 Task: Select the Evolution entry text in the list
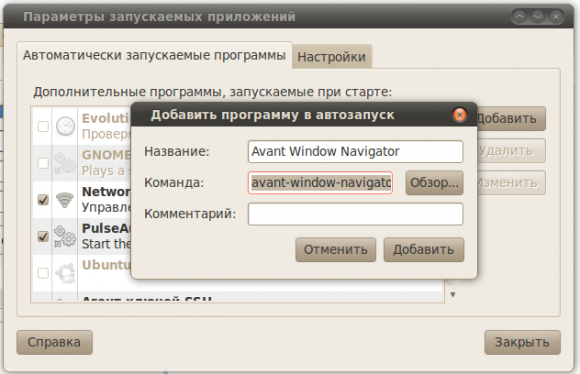click(x=106, y=126)
